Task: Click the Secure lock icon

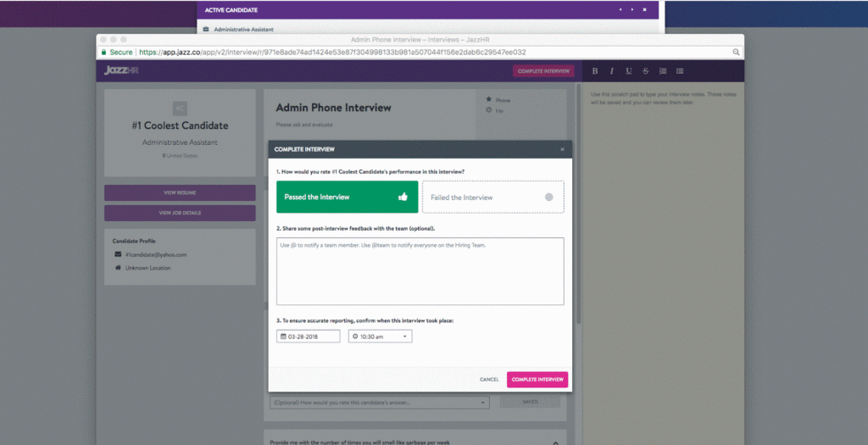Action: [x=103, y=52]
